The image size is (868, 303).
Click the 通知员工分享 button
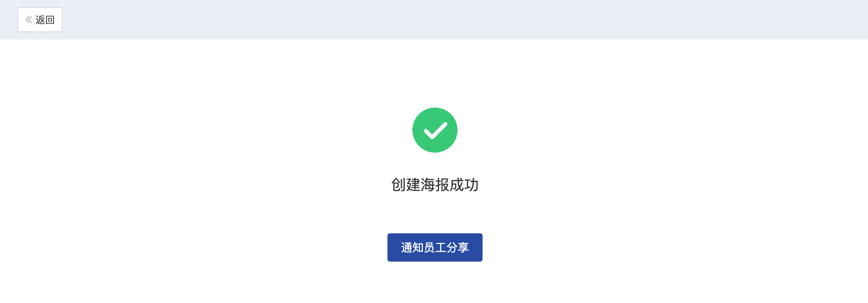pos(435,247)
